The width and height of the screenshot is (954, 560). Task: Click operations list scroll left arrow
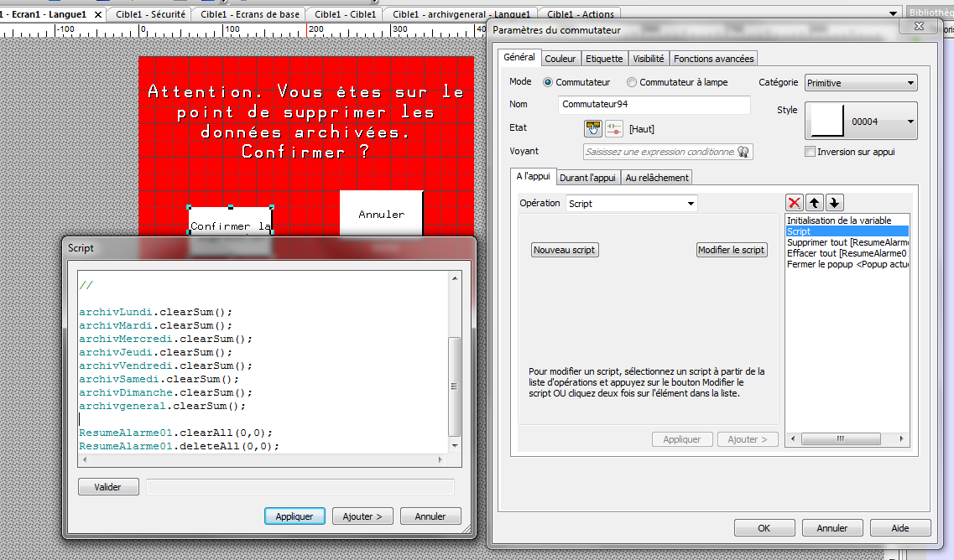click(x=792, y=439)
